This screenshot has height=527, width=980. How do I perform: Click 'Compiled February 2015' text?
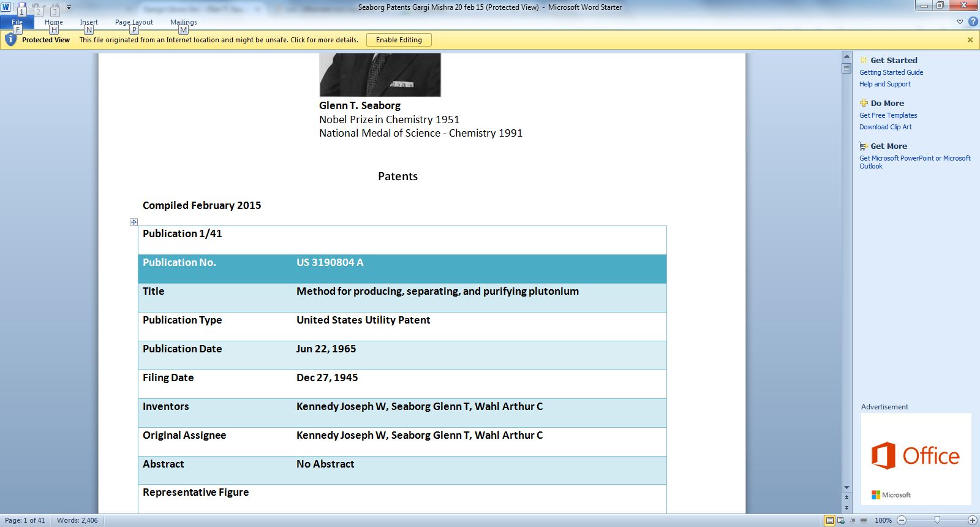pos(202,205)
